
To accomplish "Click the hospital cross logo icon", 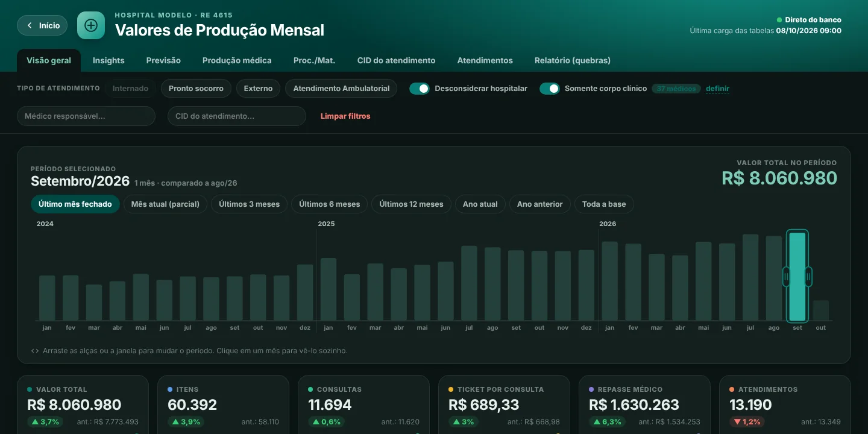I will click(91, 25).
